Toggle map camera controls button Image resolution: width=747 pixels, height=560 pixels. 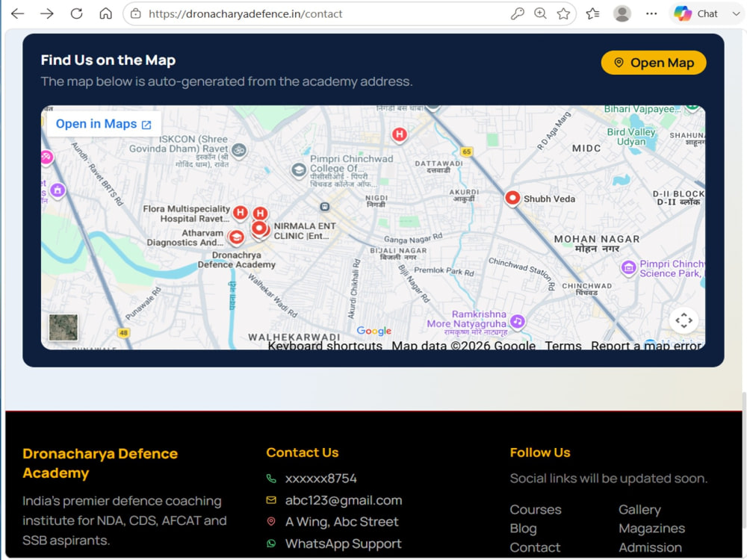(684, 320)
